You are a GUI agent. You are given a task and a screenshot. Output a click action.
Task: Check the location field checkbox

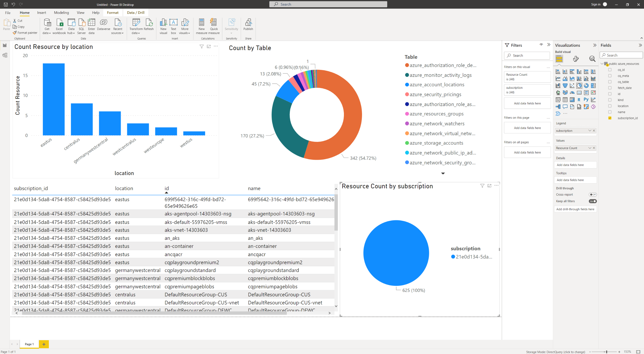(610, 106)
